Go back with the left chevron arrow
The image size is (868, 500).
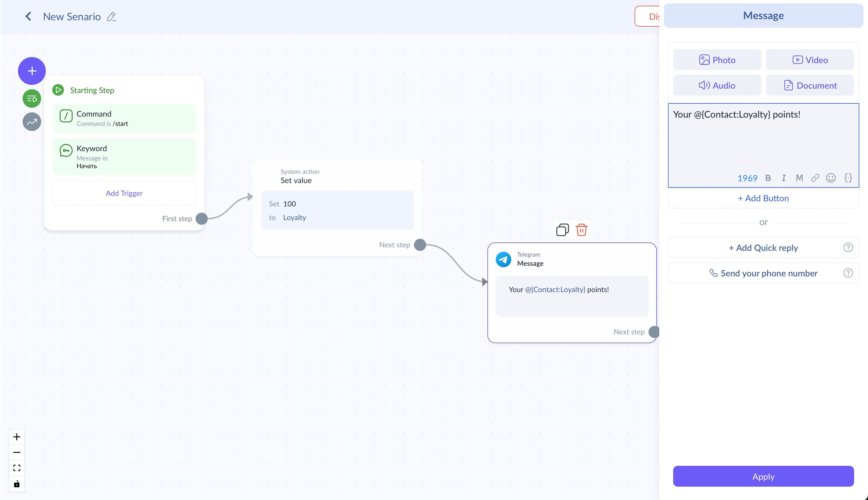tap(28, 17)
